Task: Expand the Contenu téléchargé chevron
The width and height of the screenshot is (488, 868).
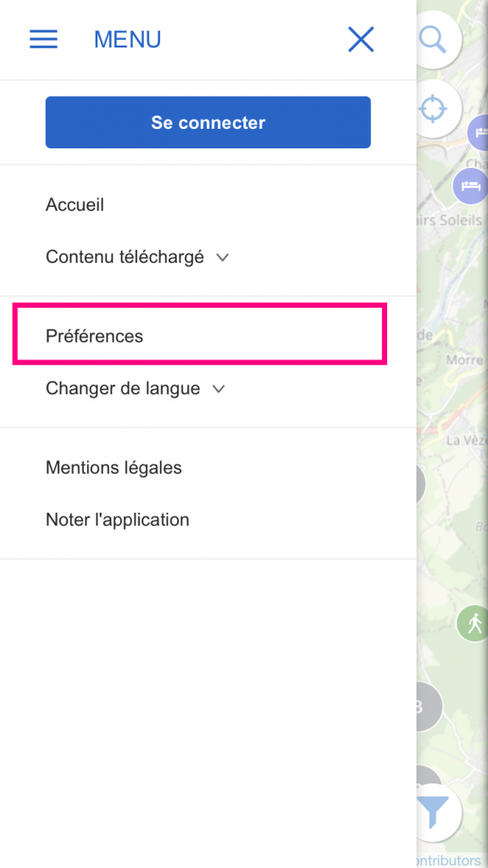Action: point(223,258)
